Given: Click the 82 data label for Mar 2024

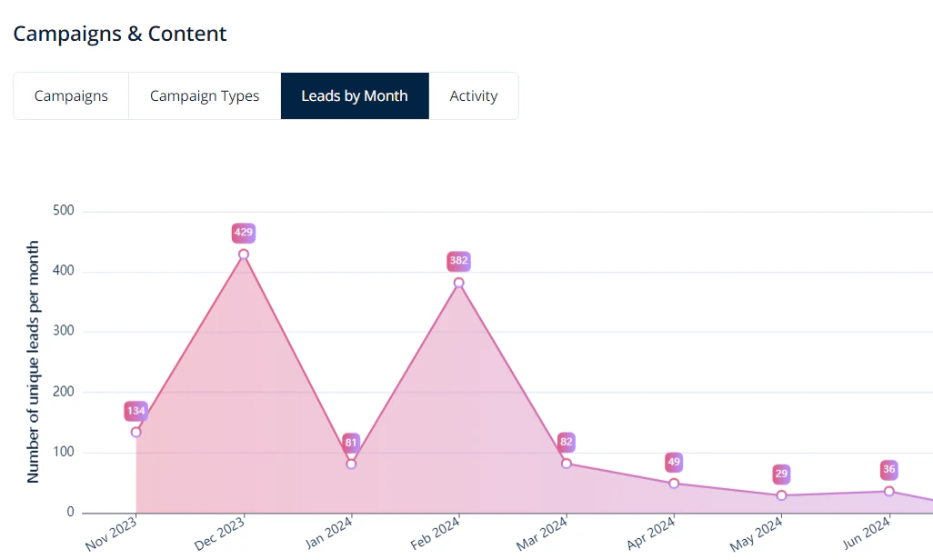Looking at the screenshot, I should pos(566,444).
